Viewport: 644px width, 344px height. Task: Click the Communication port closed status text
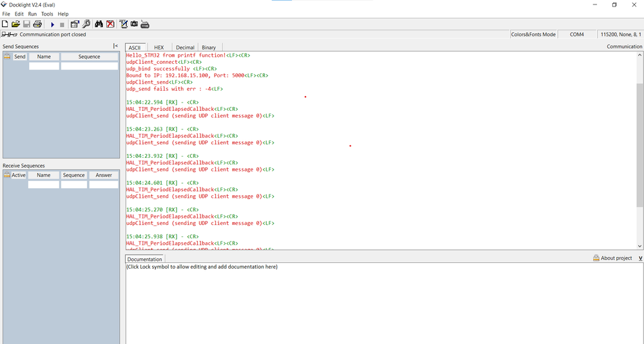(x=53, y=35)
